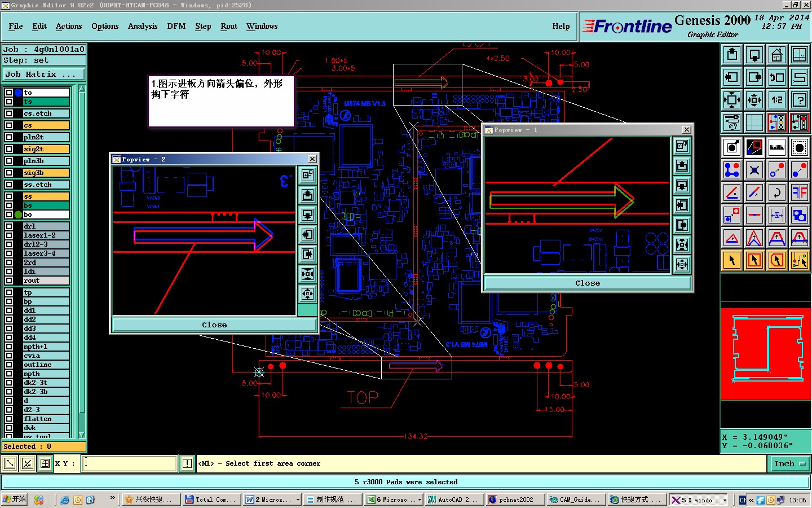Open the DFM menu

point(176,27)
